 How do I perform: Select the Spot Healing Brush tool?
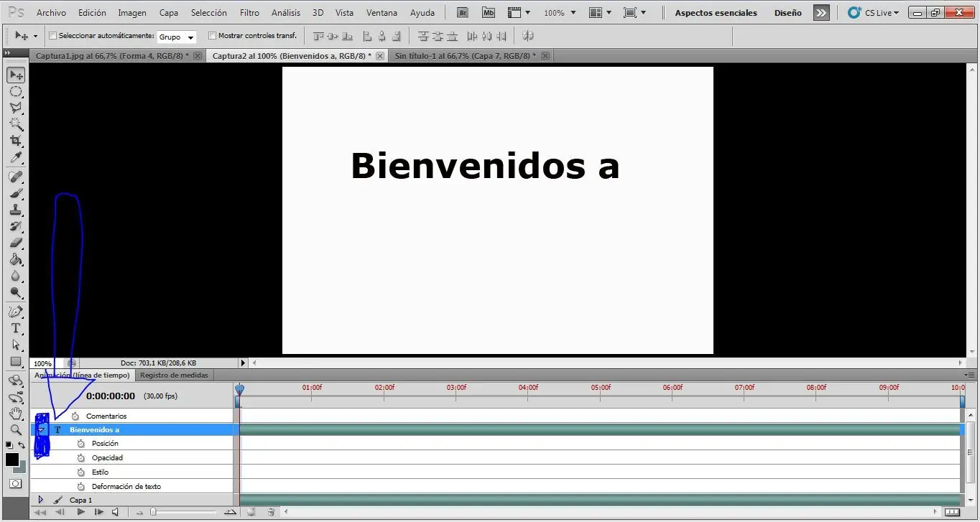[x=16, y=177]
